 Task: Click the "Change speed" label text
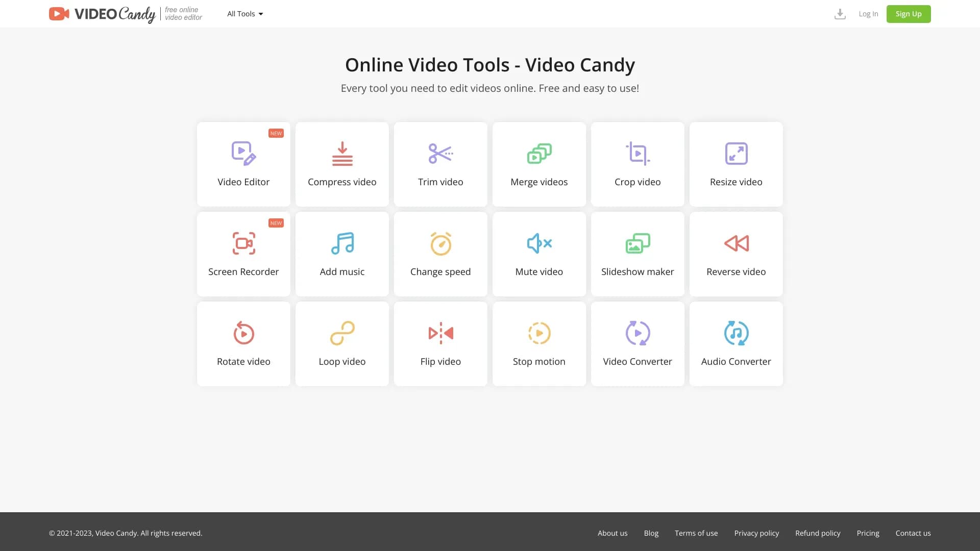[440, 272]
